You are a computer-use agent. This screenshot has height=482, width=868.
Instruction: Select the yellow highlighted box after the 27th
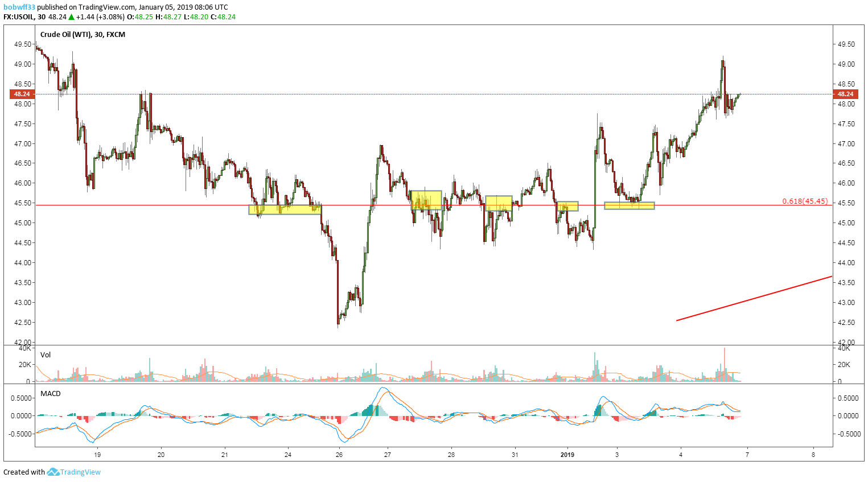(x=426, y=200)
